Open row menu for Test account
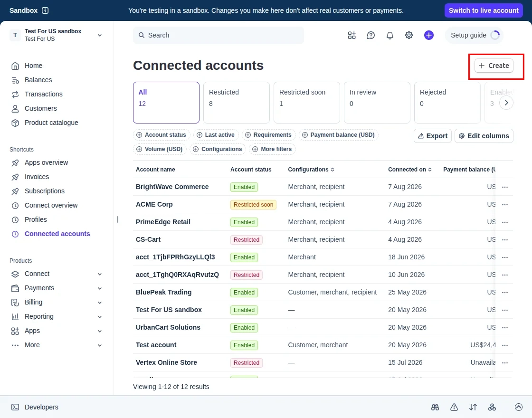Image resolution: width=532 pixels, height=418 pixels. tap(505, 345)
